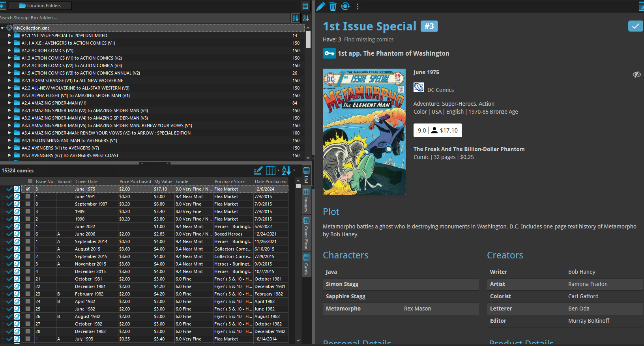Sort folders by count with 9-0 button
Screen dimensions: 644x346
click(x=306, y=18)
